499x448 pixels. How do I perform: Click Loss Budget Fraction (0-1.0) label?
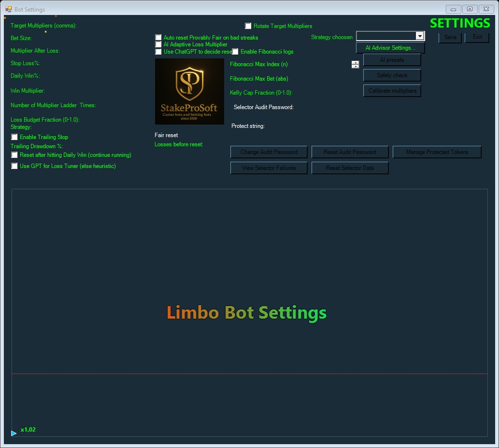click(45, 120)
